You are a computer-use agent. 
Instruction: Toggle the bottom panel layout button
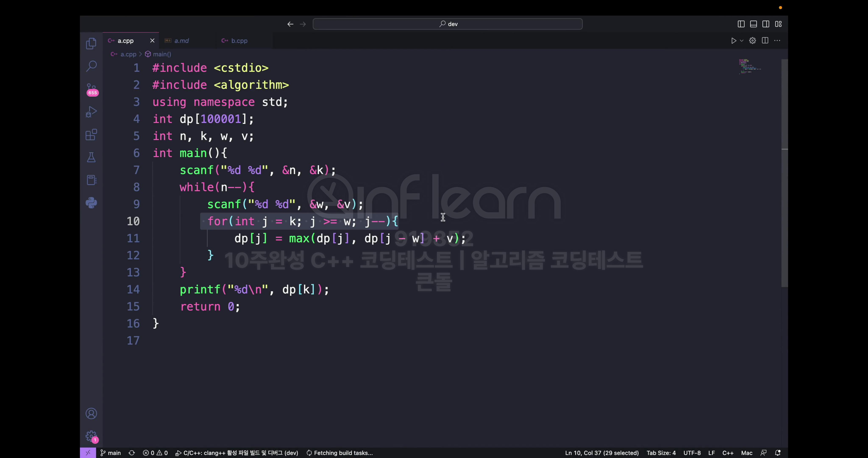(x=753, y=24)
